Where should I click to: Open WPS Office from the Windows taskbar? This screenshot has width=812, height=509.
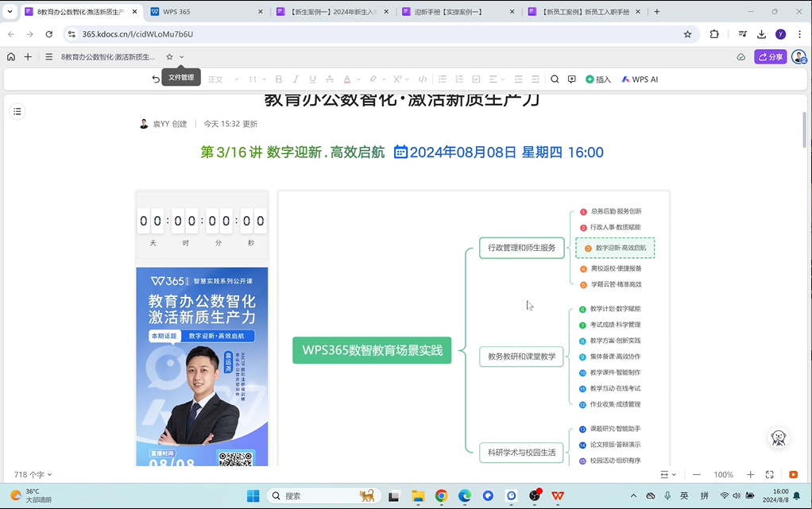559,496
